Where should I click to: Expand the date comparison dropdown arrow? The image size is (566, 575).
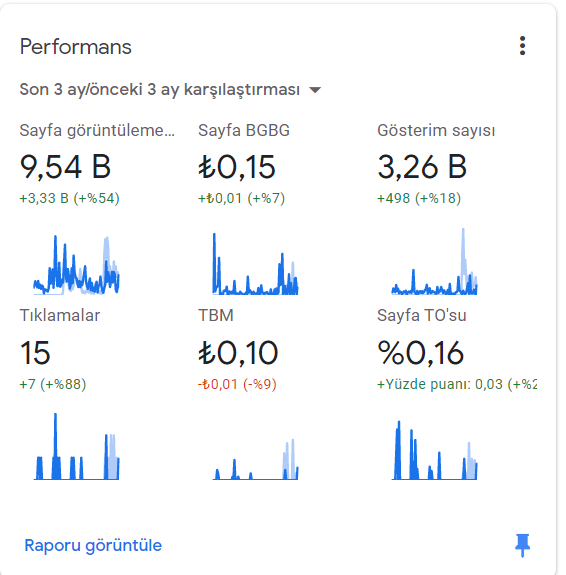(x=315, y=90)
